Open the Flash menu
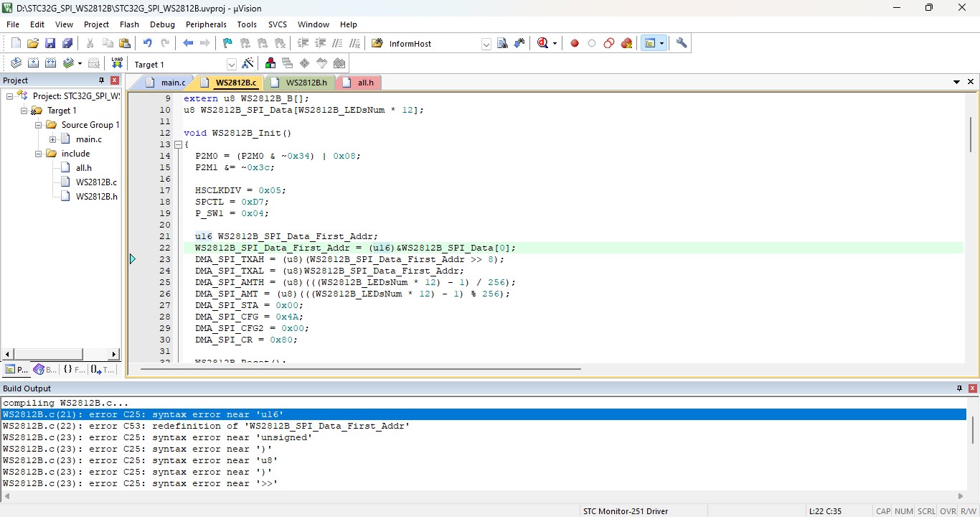 pyautogui.click(x=130, y=24)
